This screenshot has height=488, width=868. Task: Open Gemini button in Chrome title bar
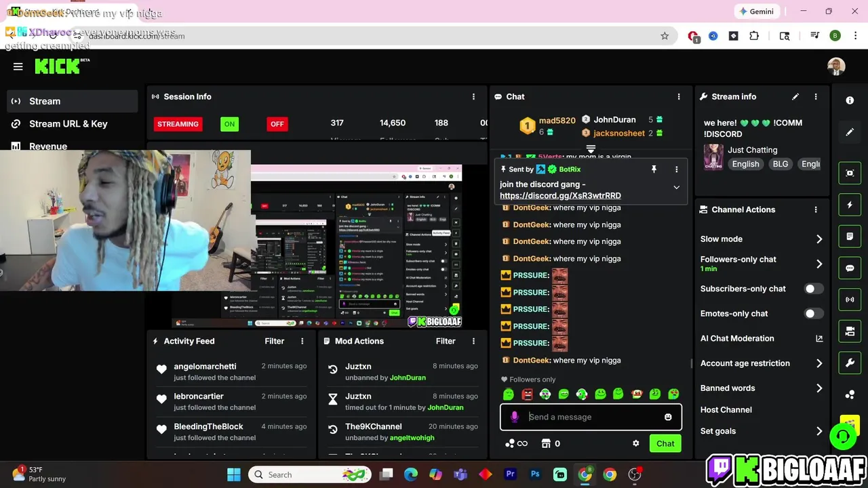click(x=756, y=12)
